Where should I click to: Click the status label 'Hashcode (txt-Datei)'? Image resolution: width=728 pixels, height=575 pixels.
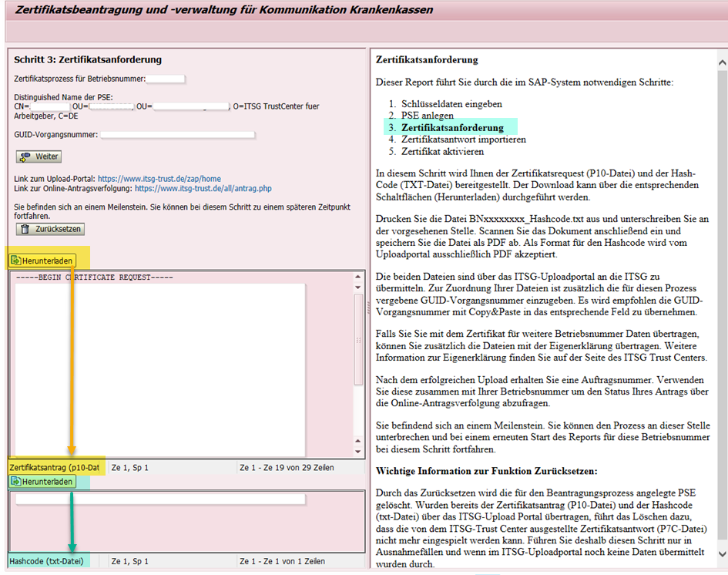[46, 561]
